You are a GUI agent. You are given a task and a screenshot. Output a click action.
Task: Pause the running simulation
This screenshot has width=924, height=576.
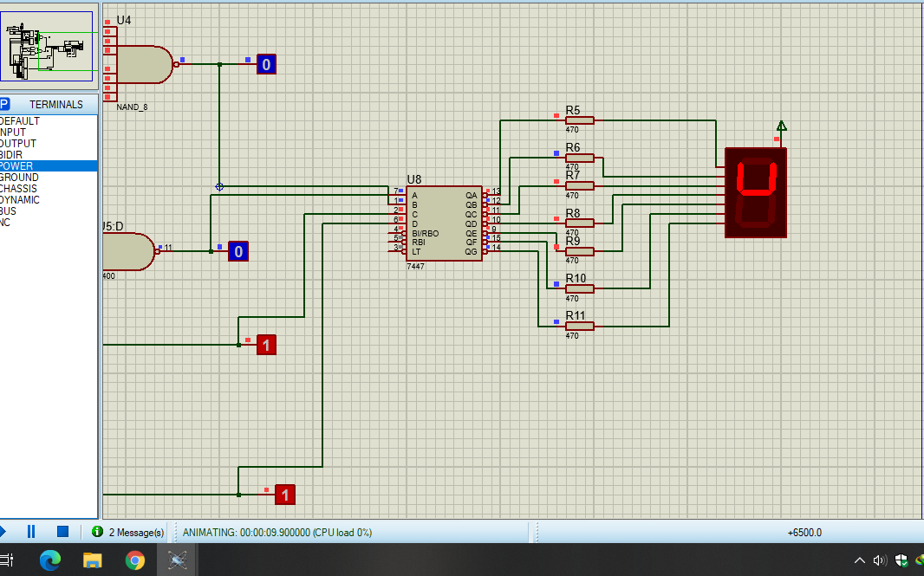(x=30, y=530)
